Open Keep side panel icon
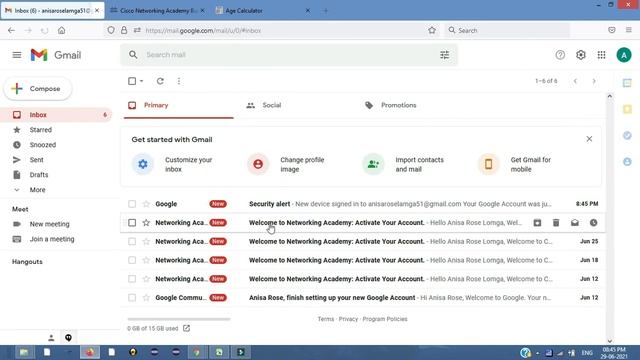This screenshot has width=640, height=360. (x=627, y=109)
